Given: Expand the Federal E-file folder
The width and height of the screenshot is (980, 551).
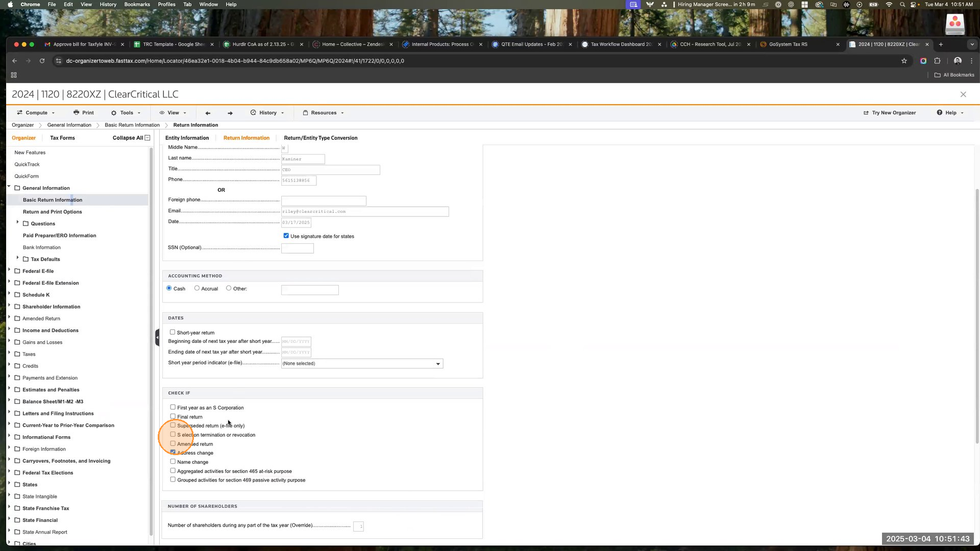Looking at the screenshot, I should (x=10, y=270).
